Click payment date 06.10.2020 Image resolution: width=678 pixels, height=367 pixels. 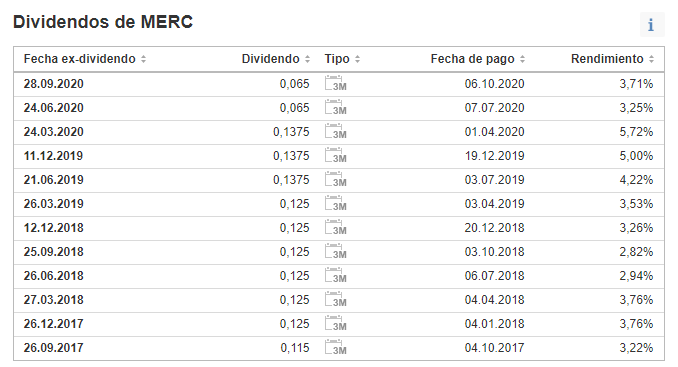(495, 84)
